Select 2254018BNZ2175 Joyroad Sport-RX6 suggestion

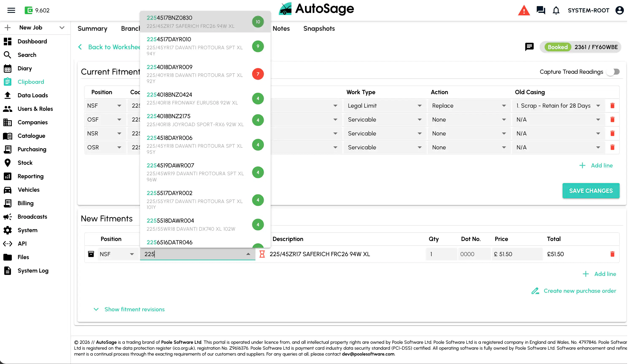205,120
